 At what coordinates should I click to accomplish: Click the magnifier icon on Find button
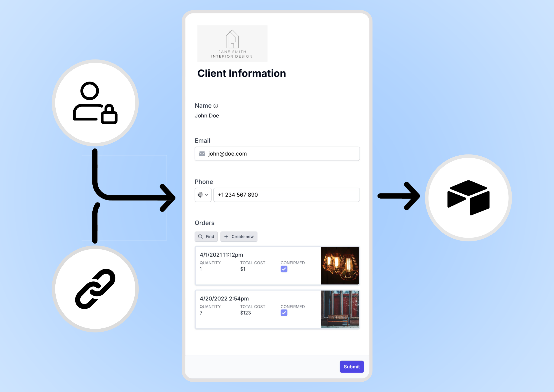tap(200, 236)
